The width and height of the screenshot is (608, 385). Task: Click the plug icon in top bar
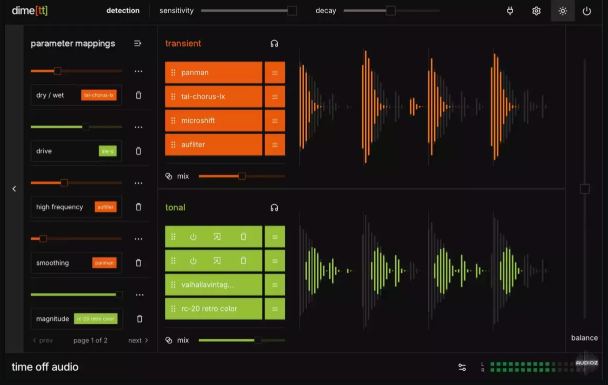point(510,11)
